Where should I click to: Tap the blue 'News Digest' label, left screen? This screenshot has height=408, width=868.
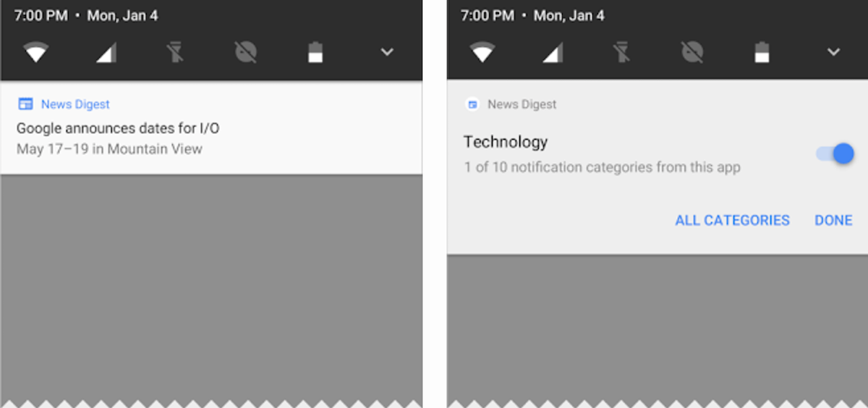pyautogui.click(x=75, y=104)
